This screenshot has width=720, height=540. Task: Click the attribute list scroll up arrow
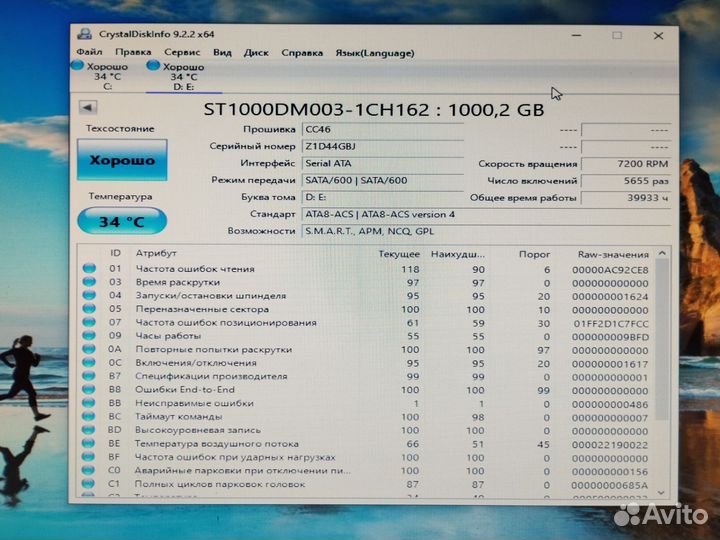(x=662, y=253)
